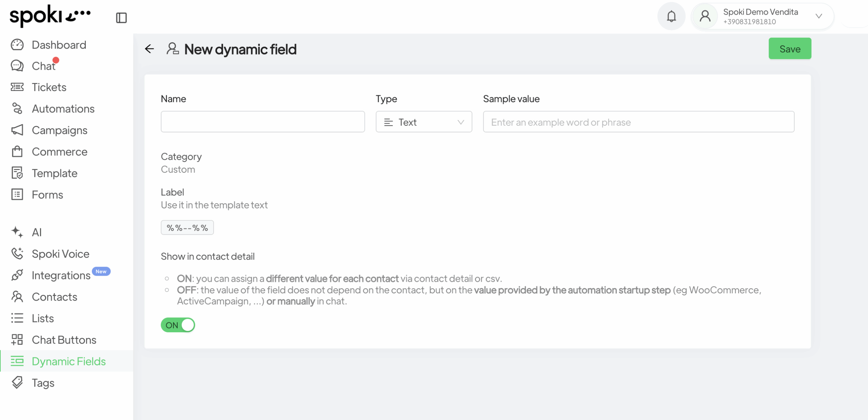This screenshot has height=420, width=868.
Task: Open the Campaigns megaphone icon
Action: tap(17, 130)
